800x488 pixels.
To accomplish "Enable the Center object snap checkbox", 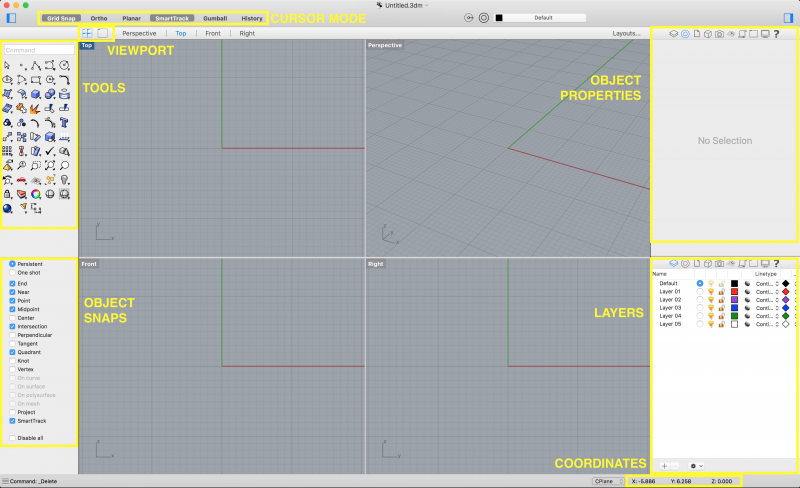I will click(x=12, y=317).
